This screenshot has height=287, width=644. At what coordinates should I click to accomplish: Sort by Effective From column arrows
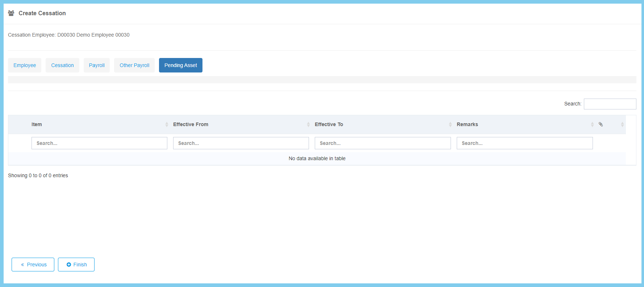click(308, 124)
